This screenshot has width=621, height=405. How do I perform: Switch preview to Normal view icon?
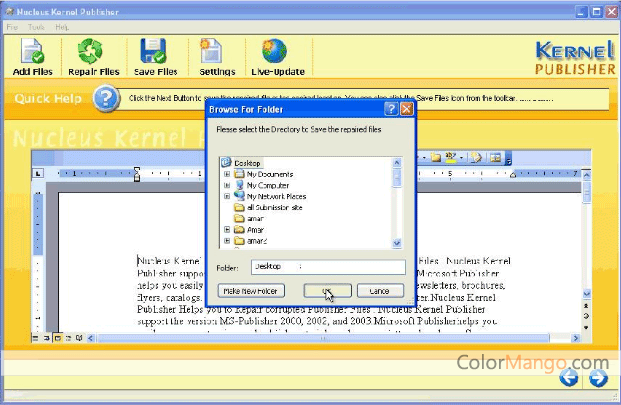[x=35, y=338]
